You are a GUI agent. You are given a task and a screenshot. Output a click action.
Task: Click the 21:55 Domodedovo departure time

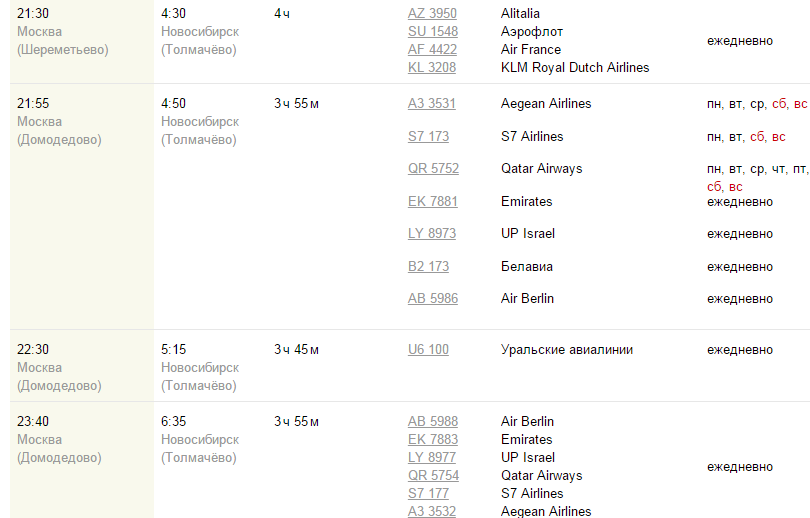coord(33,104)
